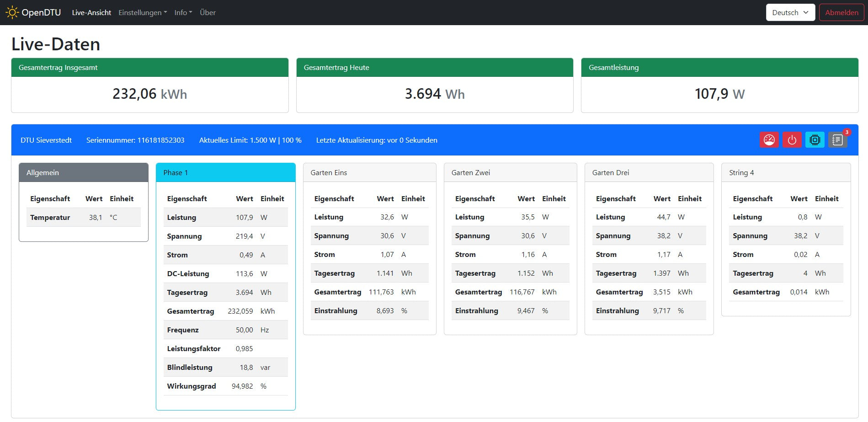Open the event log with badge 3

(838, 140)
